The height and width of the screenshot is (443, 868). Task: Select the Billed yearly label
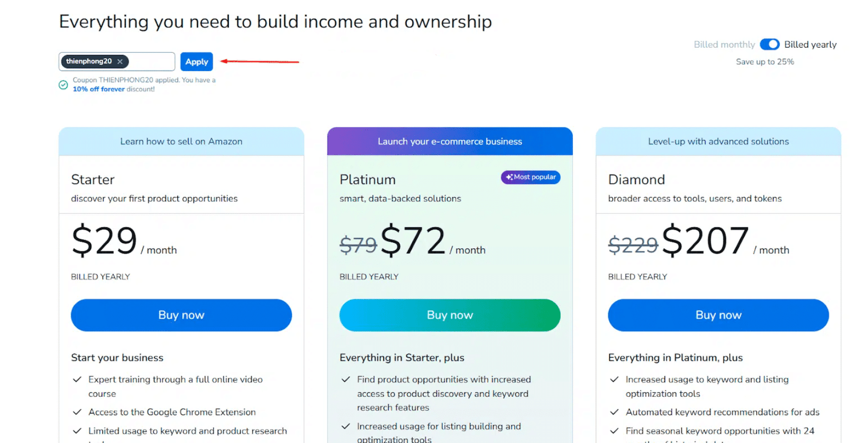[x=810, y=45]
